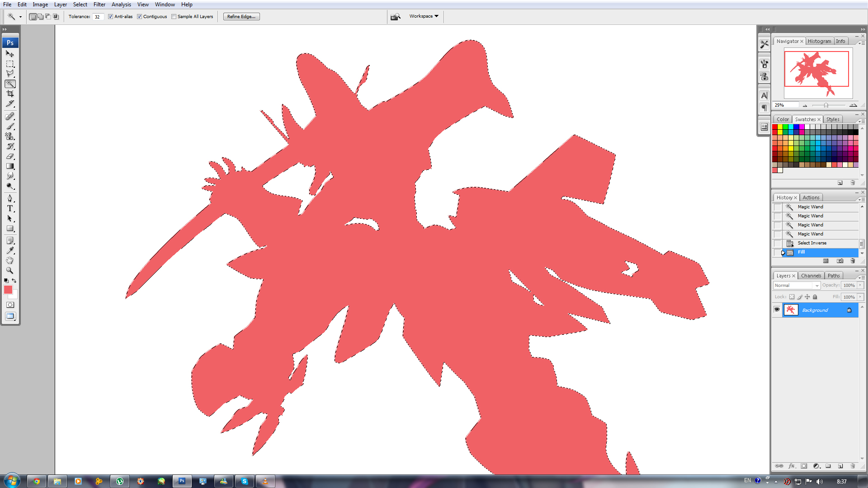Toggle the Anti-alias checkbox
Screen dimensions: 868x488
(110, 17)
